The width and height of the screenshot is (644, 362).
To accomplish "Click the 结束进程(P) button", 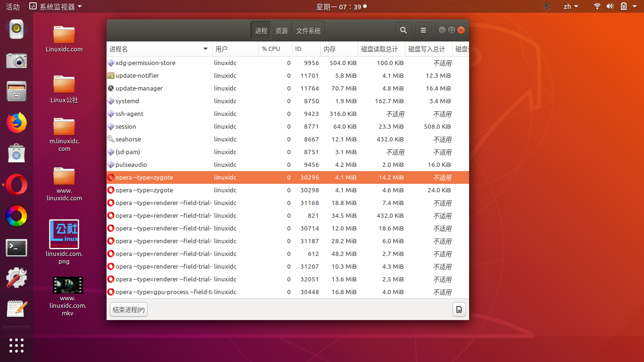I will (129, 310).
